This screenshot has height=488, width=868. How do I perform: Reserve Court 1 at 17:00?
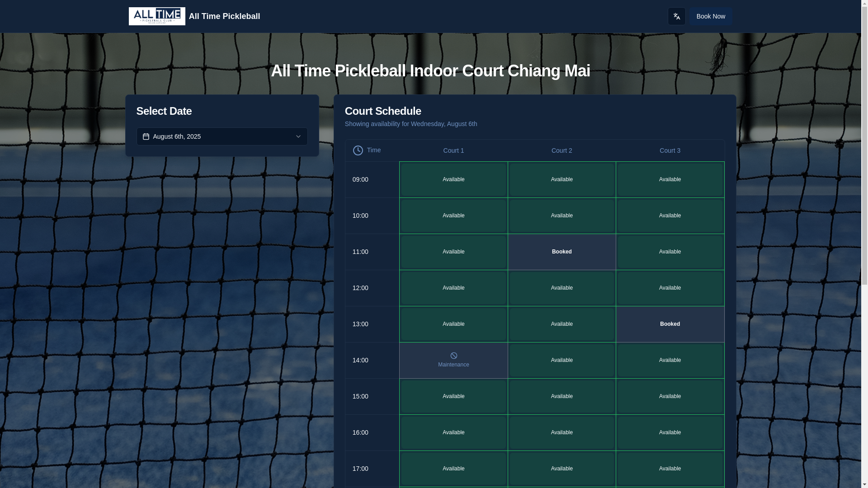tap(453, 469)
